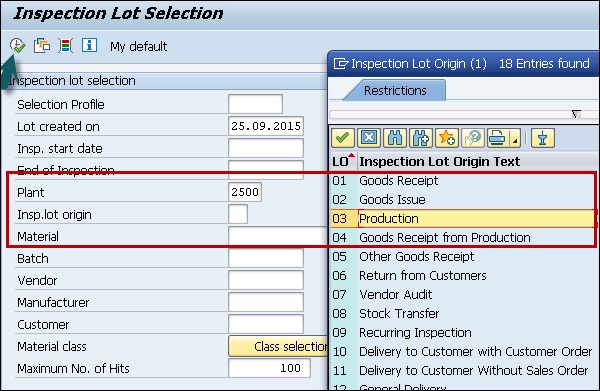Viewport: 600px width, 391px height.
Task: Click the Print icon in popup toolbar
Action: click(x=498, y=138)
